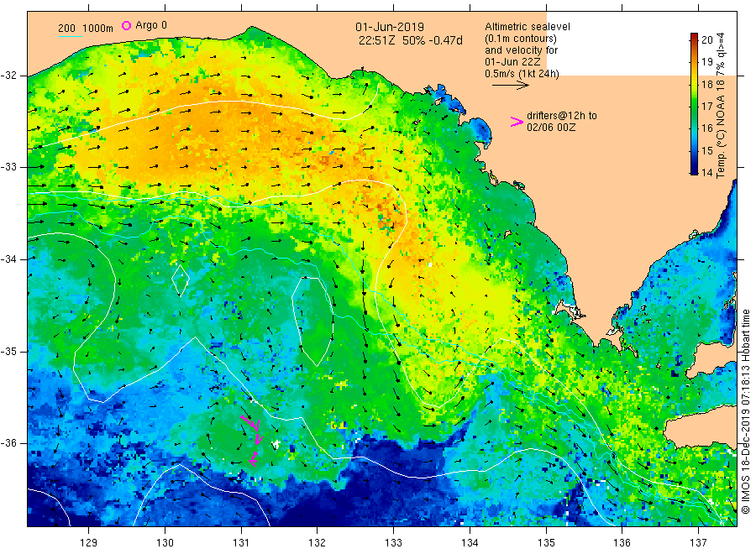Click the longitude label 135
The width and height of the screenshot is (756, 554).
546,543
